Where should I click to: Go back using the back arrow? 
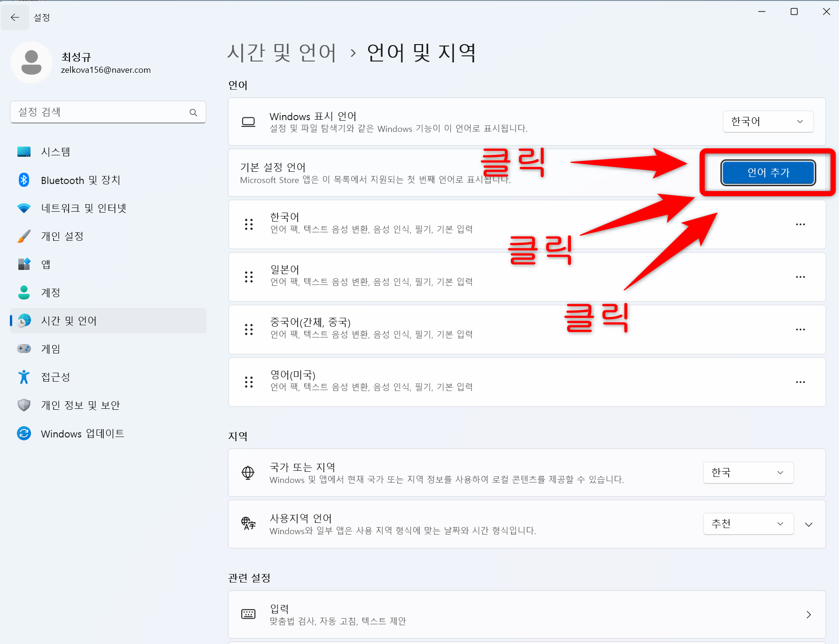[x=15, y=17]
